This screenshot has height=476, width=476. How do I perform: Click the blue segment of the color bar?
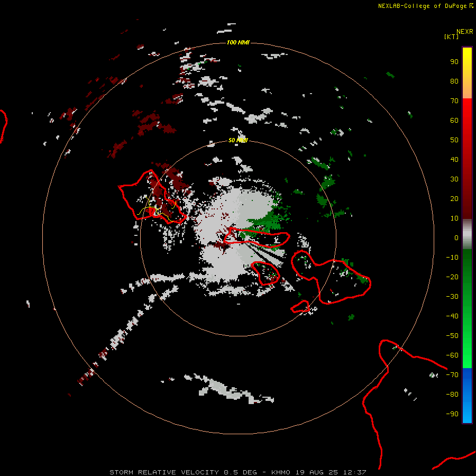(x=467, y=395)
